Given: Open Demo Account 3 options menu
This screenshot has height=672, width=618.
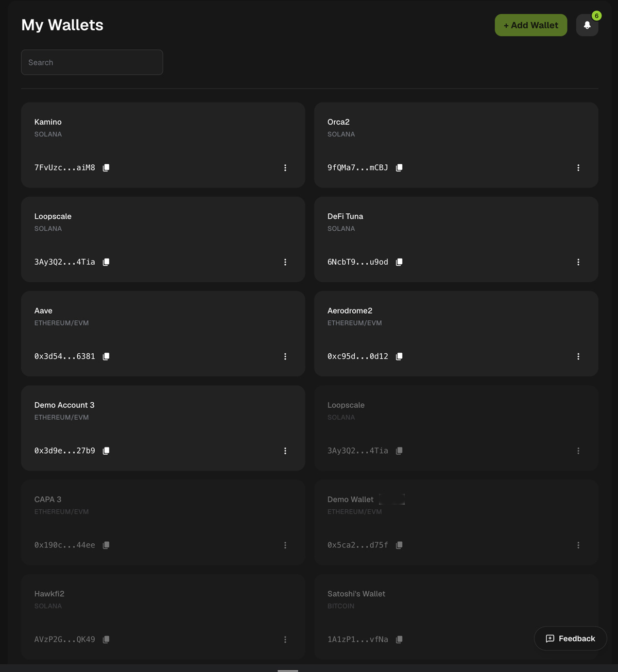Looking at the screenshot, I should pyautogui.click(x=285, y=451).
